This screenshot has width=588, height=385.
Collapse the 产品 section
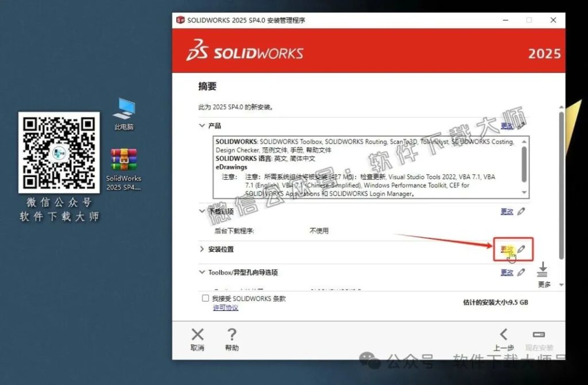point(202,125)
